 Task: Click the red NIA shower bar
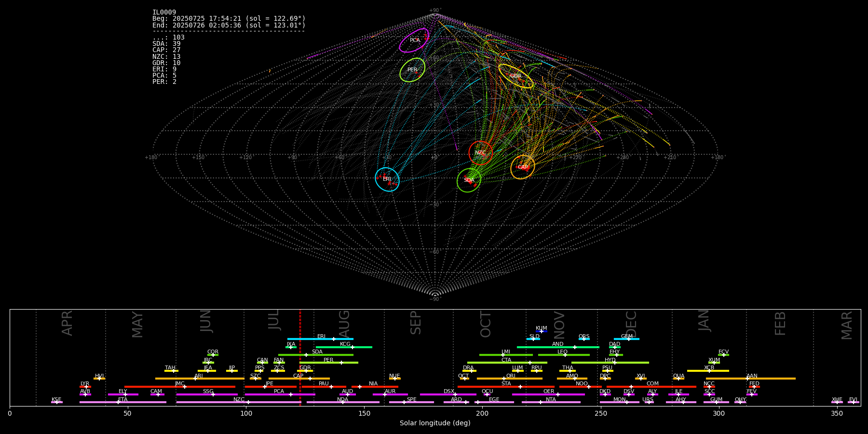pos(375,386)
